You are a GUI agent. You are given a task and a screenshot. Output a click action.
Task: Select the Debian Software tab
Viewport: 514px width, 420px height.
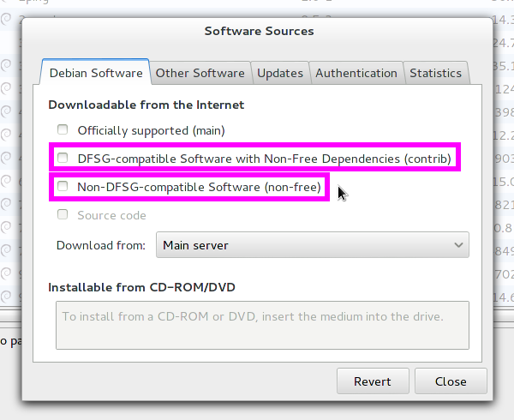click(x=96, y=73)
